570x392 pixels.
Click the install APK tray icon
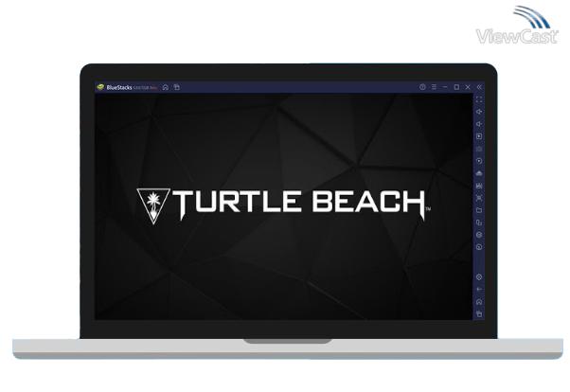[x=479, y=173]
